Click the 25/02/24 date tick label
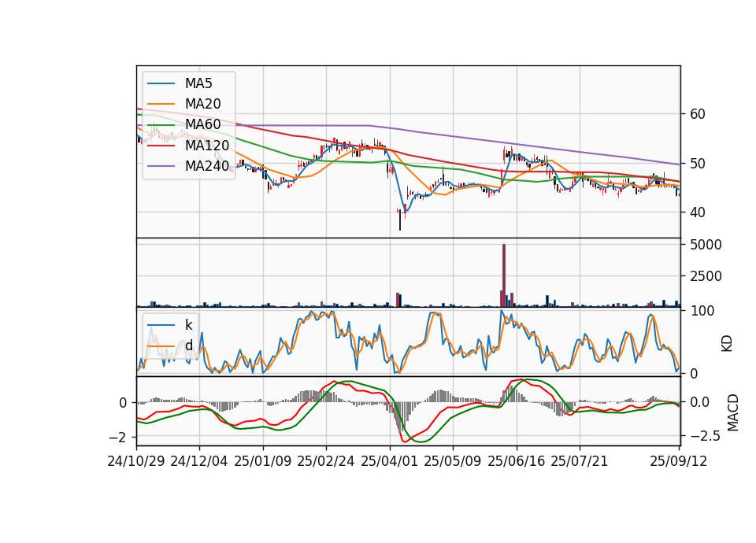Image resolution: width=756 pixels, height=543 pixels. tap(326, 461)
